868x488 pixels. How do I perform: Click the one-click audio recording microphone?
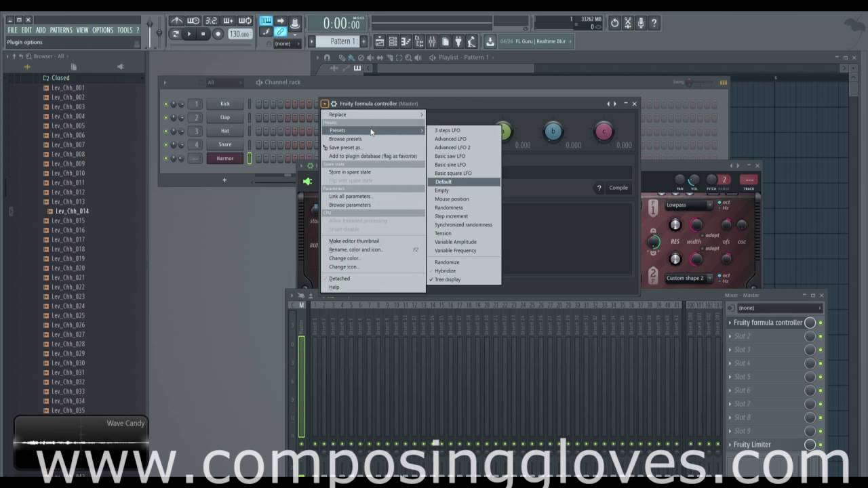(x=641, y=23)
